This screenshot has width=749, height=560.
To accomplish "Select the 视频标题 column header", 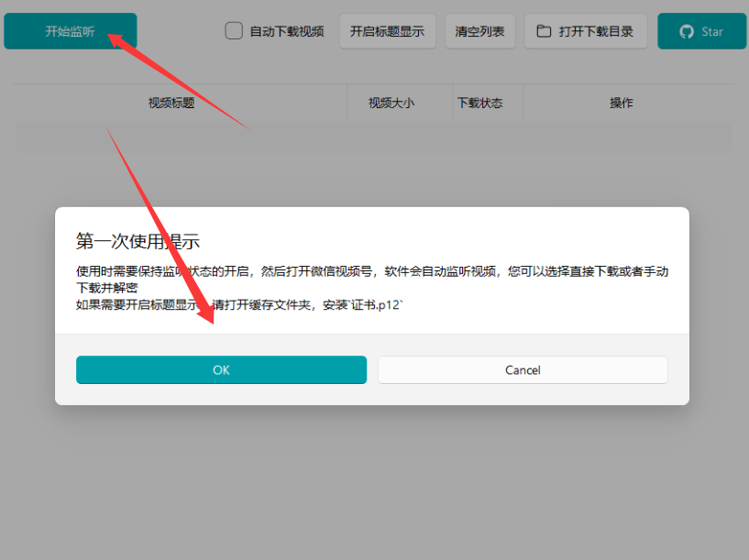I will (171, 103).
